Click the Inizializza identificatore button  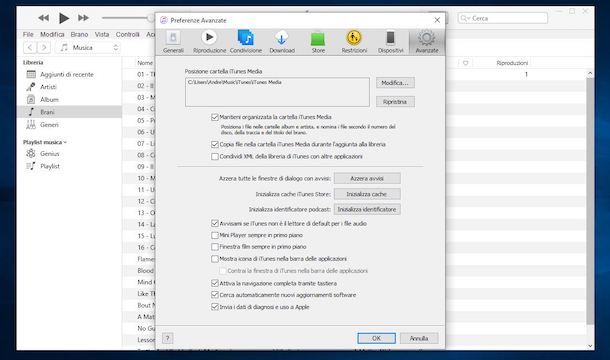coord(367,209)
